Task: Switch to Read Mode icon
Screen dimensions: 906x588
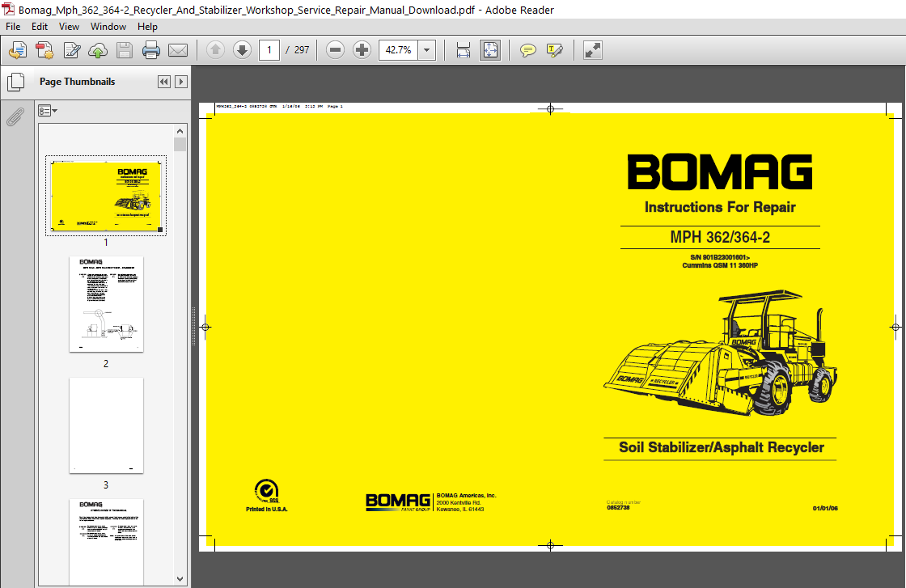Action: (592, 50)
